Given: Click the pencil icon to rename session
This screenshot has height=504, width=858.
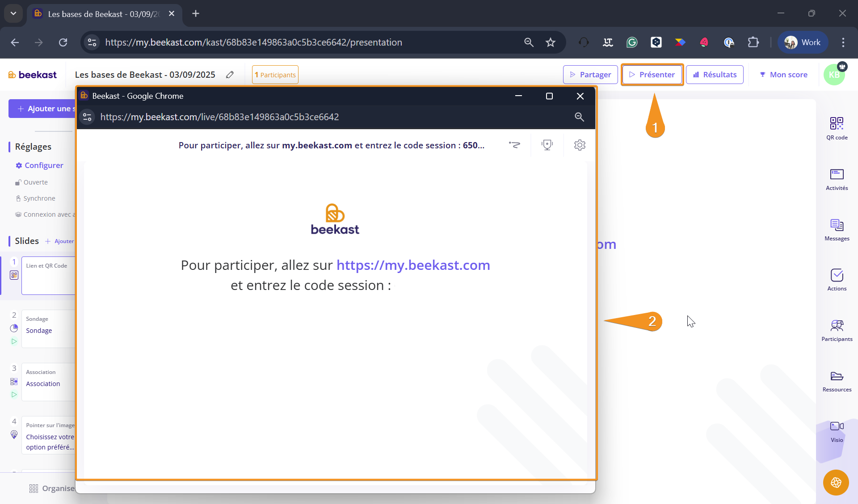Looking at the screenshot, I should tap(230, 75).
